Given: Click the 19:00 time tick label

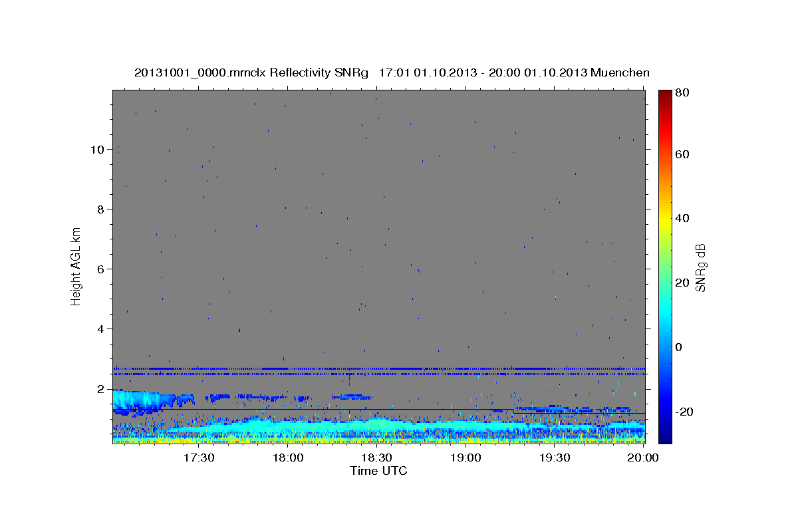Looking at the screenshot, I should point(466,458).
